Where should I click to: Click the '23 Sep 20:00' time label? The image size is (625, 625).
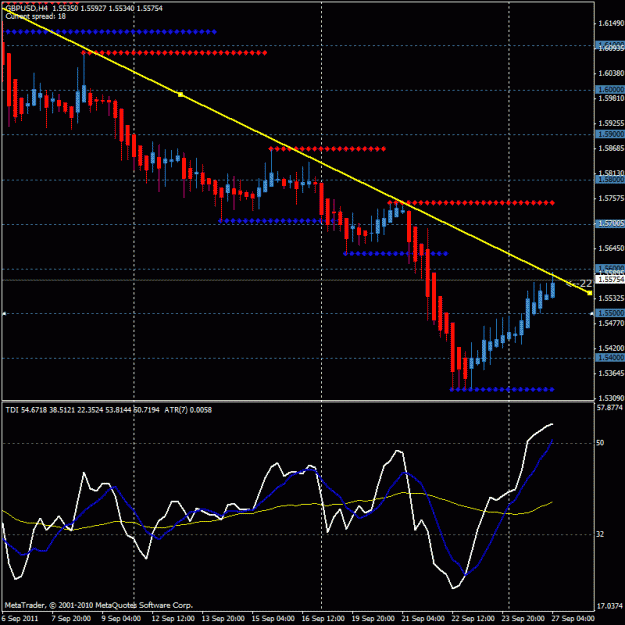(523, 619)
